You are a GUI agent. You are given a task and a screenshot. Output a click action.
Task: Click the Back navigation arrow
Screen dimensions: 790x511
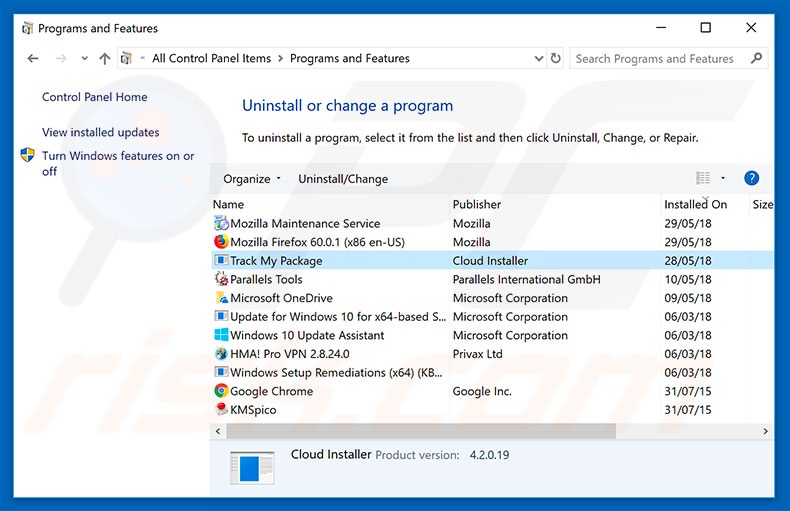pos(33,58)
